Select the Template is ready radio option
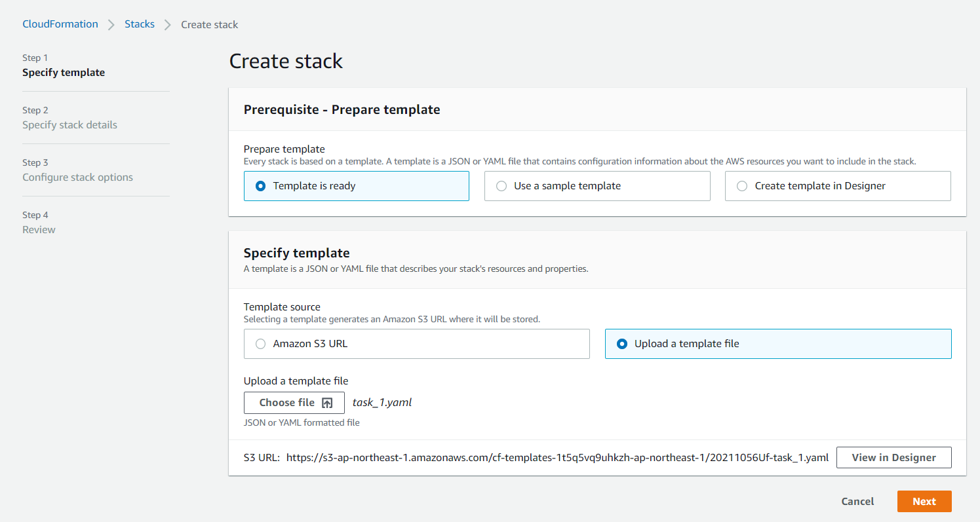Screen dimensions: 980x522 click(x=356, y=186)
